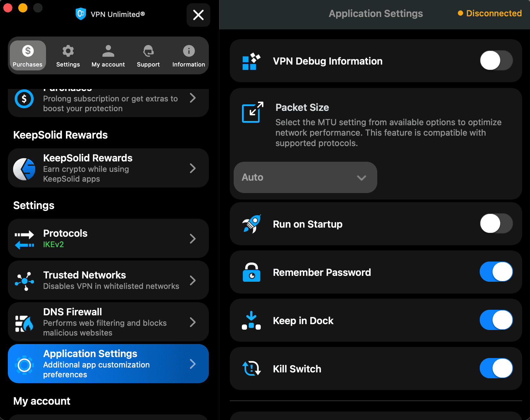Click the 'Run on Startup' label

(308, 224)
